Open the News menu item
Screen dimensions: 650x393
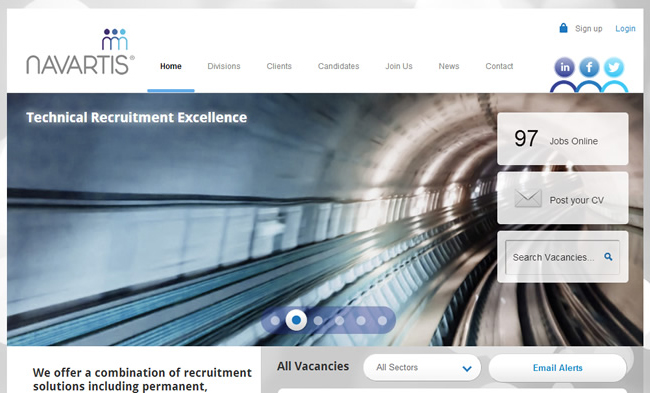tap(449, 66)
